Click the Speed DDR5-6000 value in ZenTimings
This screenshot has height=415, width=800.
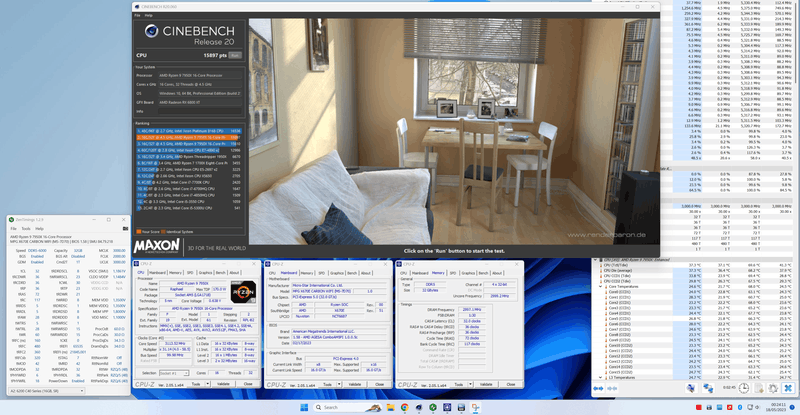37,251
